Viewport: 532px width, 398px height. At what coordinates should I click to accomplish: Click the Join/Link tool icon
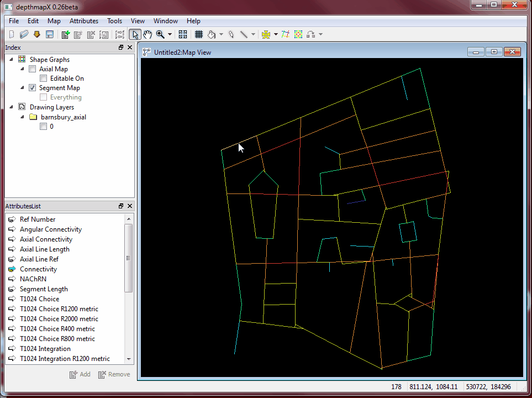click(311, 34)
